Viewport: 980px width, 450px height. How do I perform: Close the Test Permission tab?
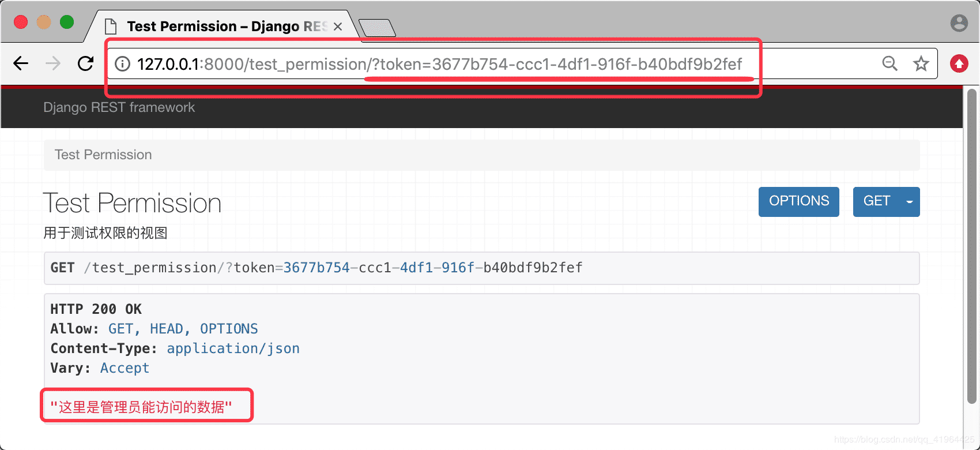point(338,27)
